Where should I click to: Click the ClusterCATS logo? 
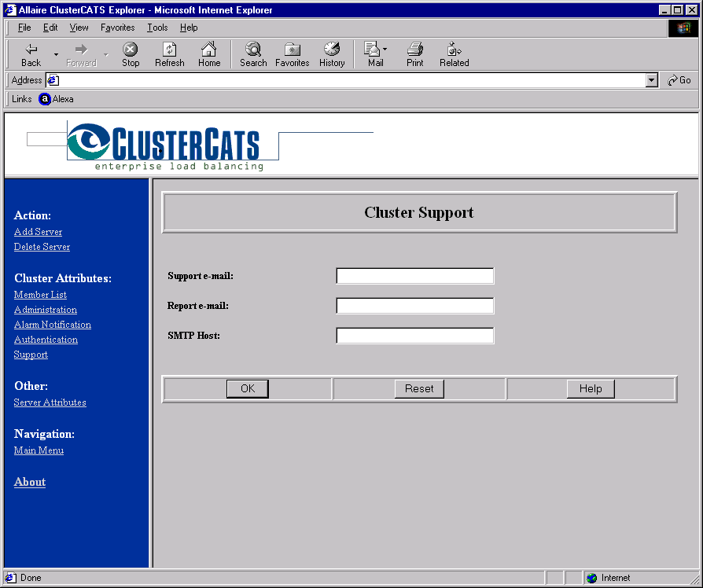[x=165, y=147]
